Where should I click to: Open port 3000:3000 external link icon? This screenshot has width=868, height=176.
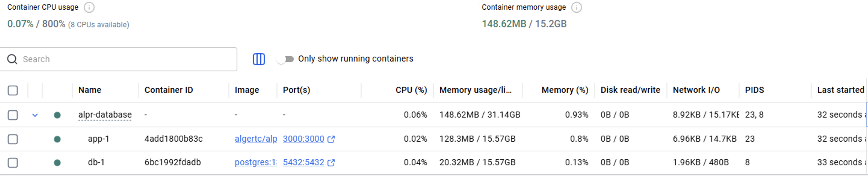click(x=331, y=139)
